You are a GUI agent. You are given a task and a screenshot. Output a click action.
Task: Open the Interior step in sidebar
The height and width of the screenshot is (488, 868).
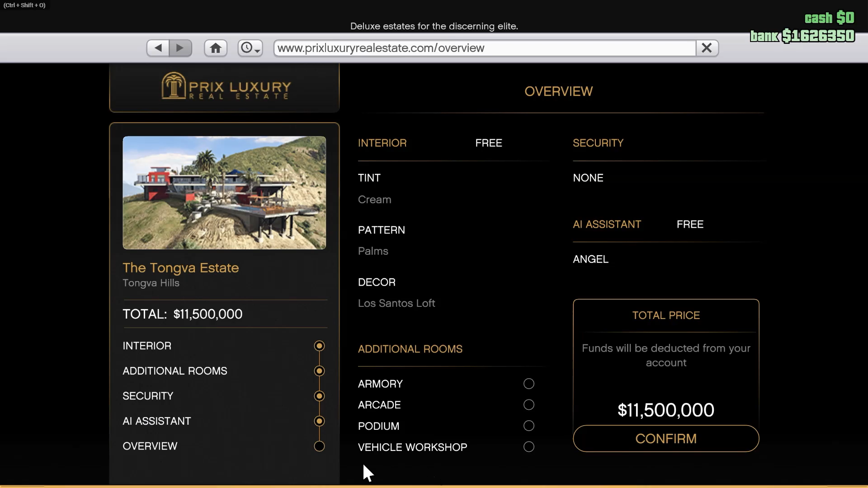147,346
